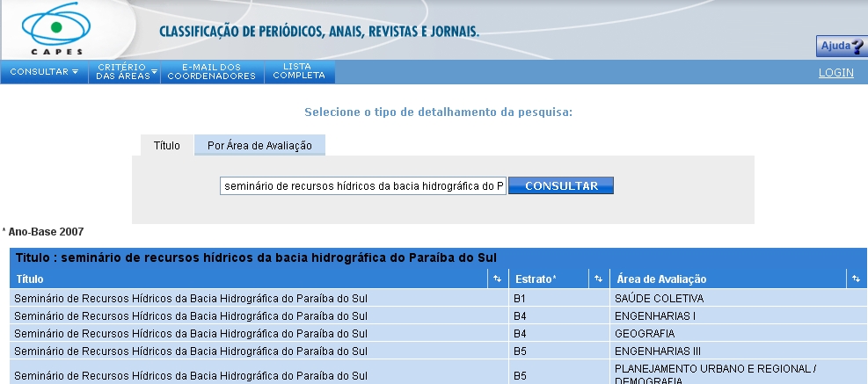Expand the Consultar dropdown menu
The height and width of the screenshot is (384, 868).
pyautogui.click(x=44, y=72)
